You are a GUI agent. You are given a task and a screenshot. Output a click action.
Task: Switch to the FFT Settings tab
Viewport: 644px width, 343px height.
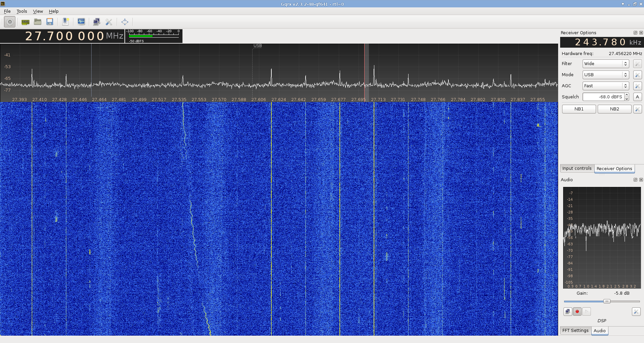point(575,331)
